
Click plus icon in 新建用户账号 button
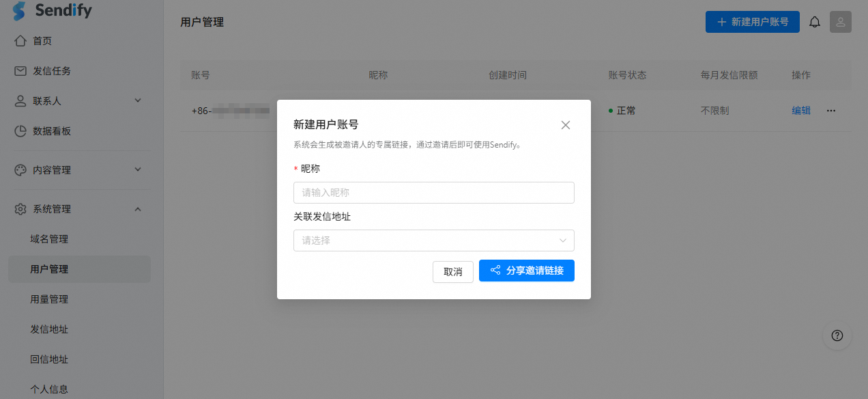click(x=721, y=22)
